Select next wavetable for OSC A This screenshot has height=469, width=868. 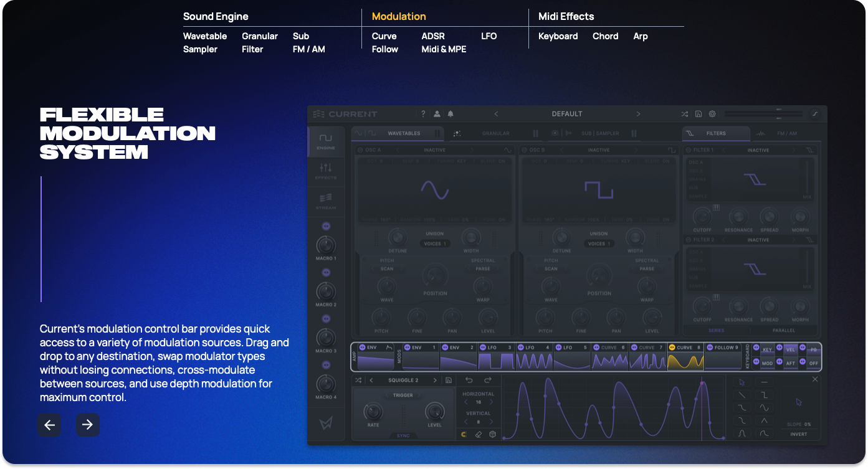point(472,150)
